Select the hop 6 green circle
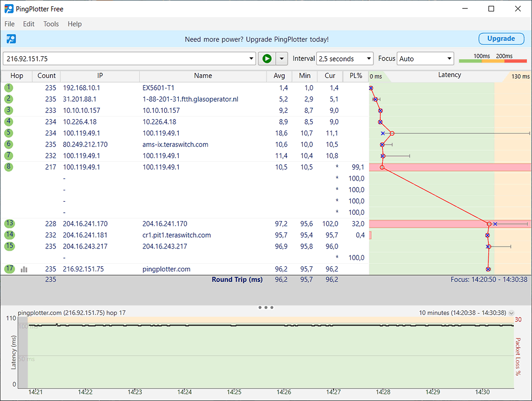 click(x=9, y=144)
